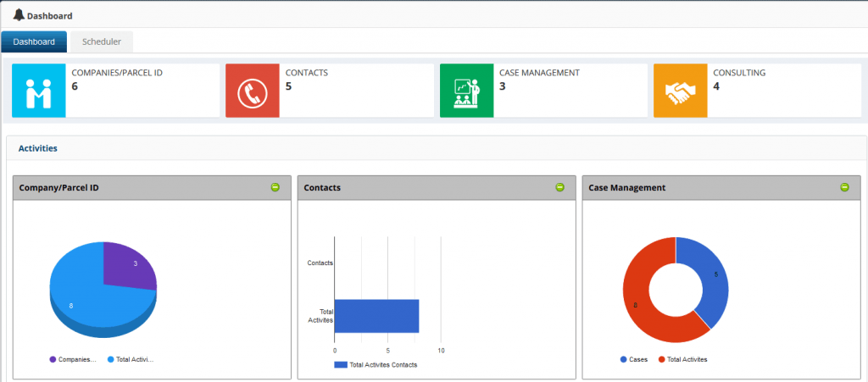Screen dimensions: 868x382
Task: Collapse the Case Management chart panel
Action: (844, 187)
